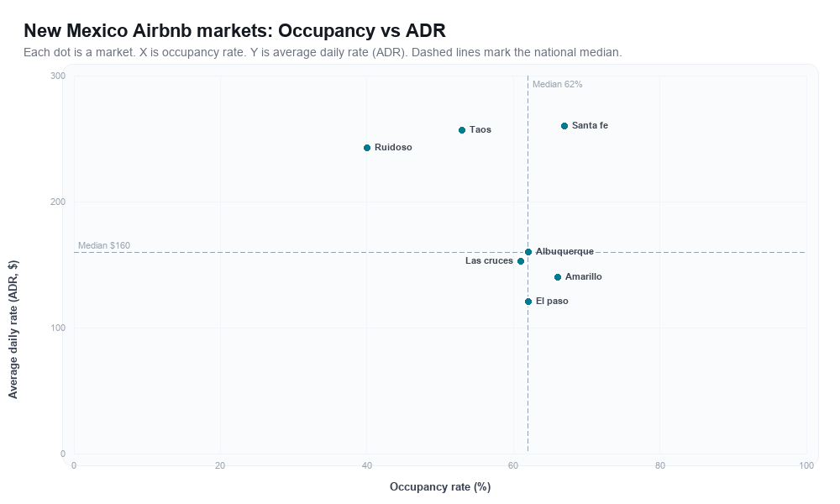The width and height of the screenshot is (840, 504).
Task: Click the Albuquerque data point dot
Action: 528,252
